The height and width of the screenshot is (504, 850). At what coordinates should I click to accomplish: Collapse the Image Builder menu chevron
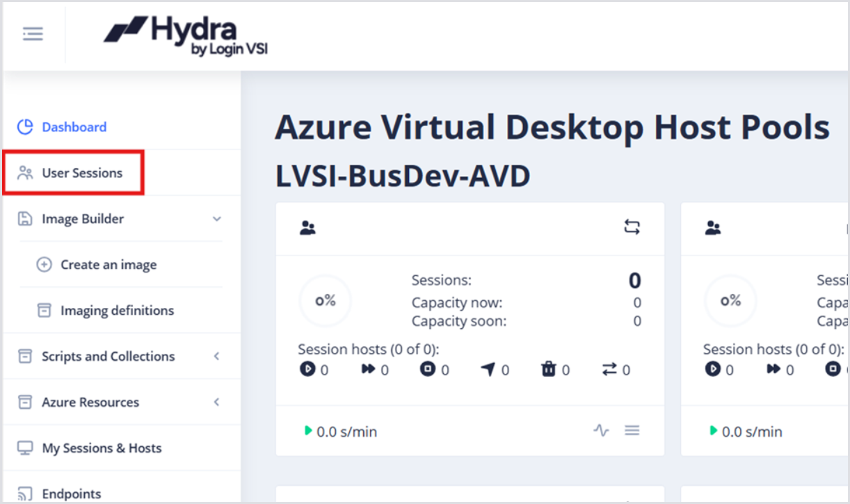point(217,219)
